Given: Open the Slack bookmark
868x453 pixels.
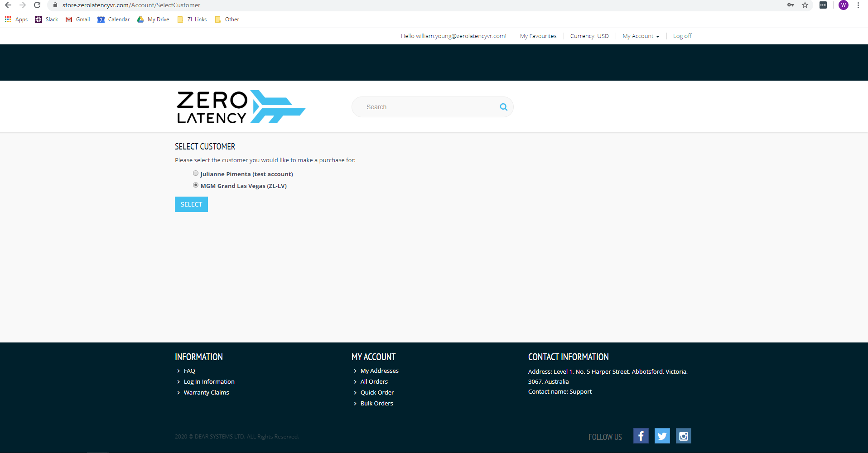Looking at the screenshot, I should 47,19.
